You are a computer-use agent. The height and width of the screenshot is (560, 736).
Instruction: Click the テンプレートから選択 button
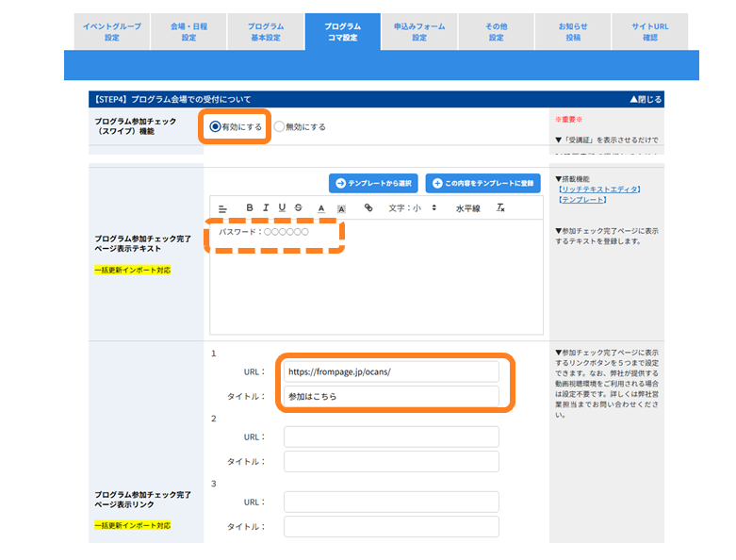pos(373,183)
